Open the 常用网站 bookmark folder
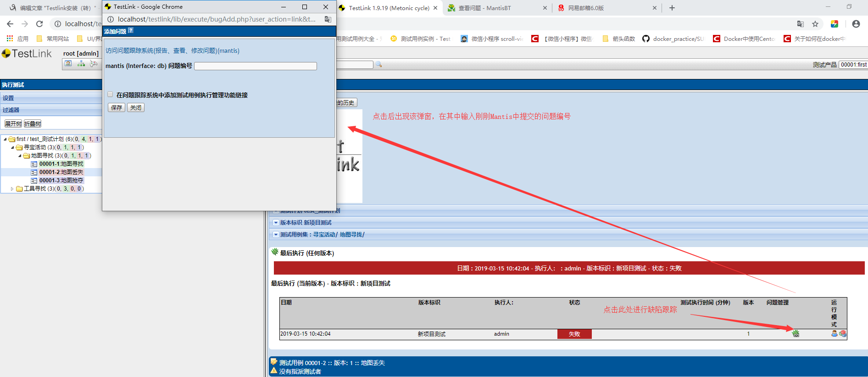The width and height of the screenshot is (868, 377). [x=53, y=39]
